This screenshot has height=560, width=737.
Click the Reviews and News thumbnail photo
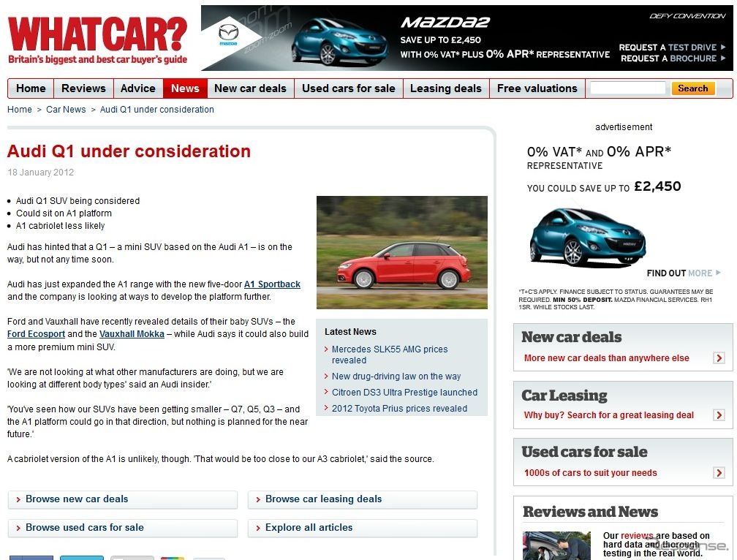point(556,545)
